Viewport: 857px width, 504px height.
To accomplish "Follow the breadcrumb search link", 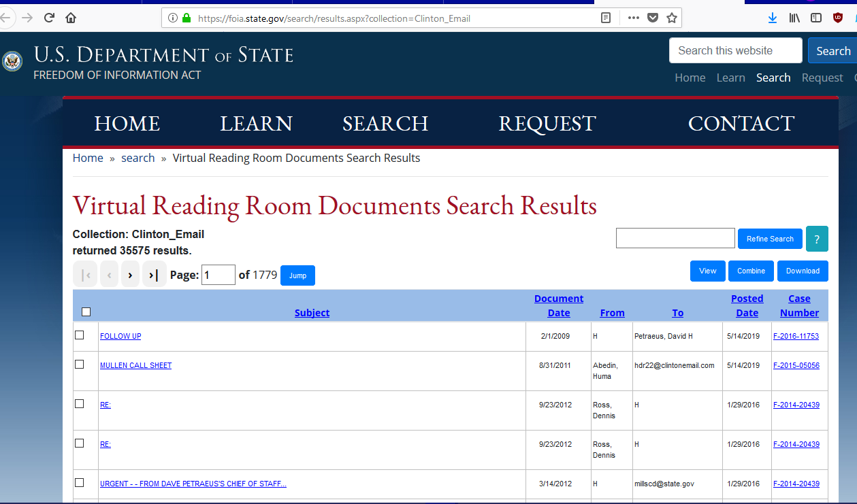I will click(138, 158).
